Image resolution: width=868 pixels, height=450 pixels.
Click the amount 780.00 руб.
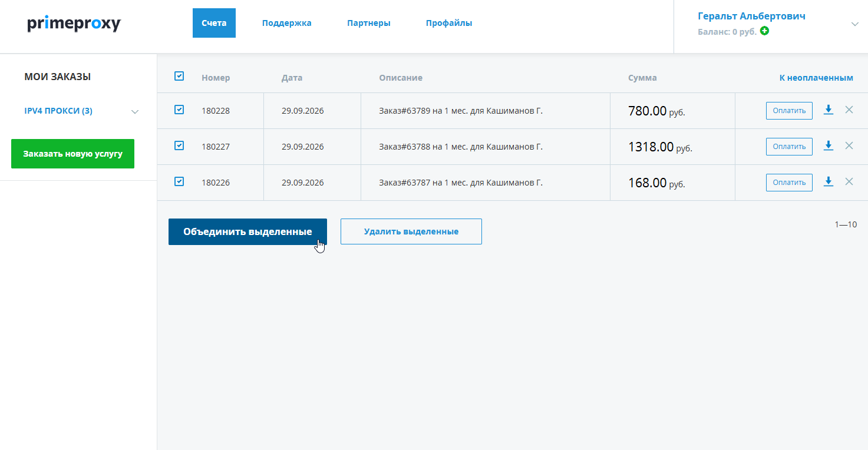(x=656, y=111)
